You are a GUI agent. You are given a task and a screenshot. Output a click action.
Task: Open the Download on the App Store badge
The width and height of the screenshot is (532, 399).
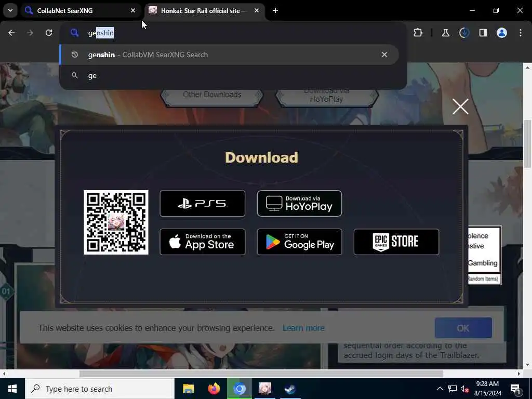click(x=203, y=242)
